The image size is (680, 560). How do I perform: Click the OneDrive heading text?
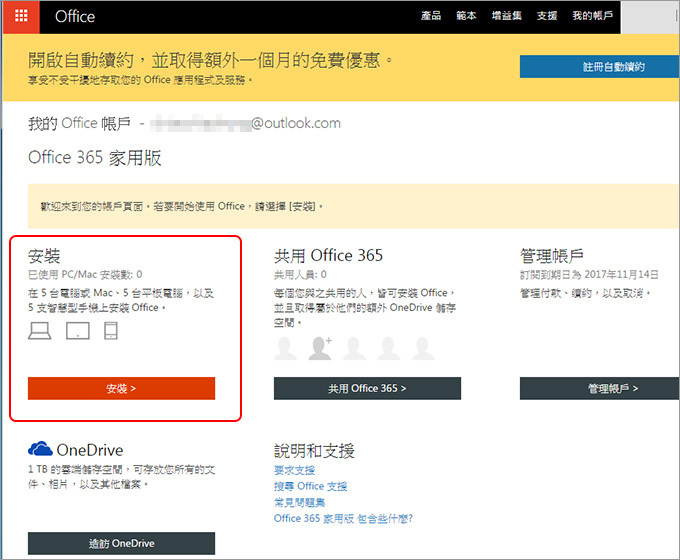(90, 450)
